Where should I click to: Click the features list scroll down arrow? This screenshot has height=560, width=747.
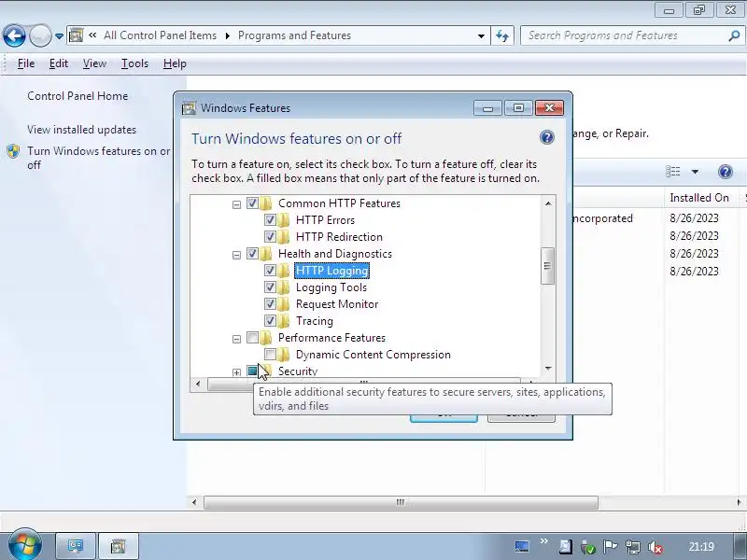coord(548,368)
